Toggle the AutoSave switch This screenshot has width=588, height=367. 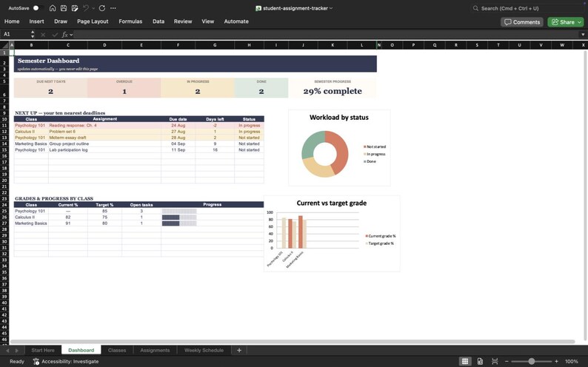click(37, 8)
